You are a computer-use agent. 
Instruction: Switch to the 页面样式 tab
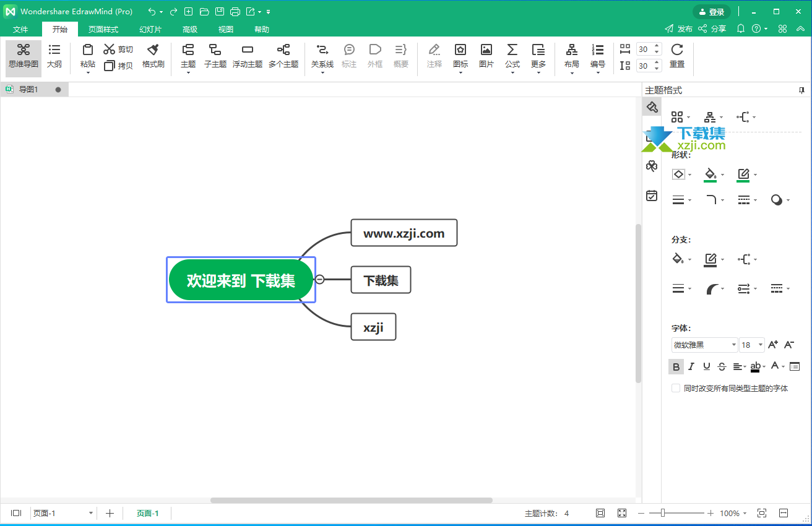pos(103,29)
